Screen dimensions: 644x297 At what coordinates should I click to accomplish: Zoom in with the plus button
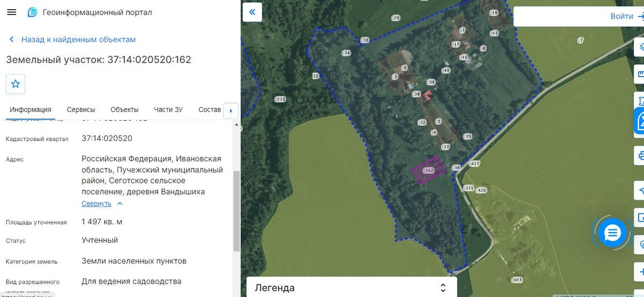coord(640,272)
